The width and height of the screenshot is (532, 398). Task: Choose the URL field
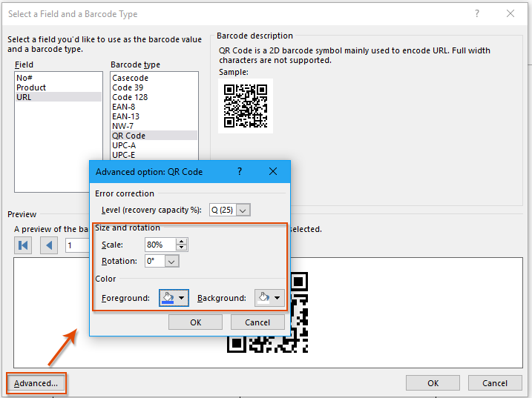click(x=24, y=97)
